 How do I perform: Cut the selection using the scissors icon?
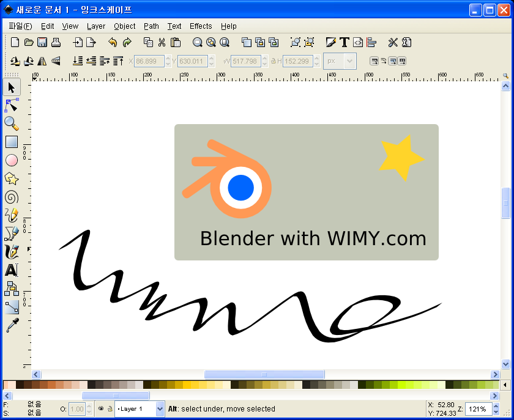pyautogui.click(x=162, y=42)
